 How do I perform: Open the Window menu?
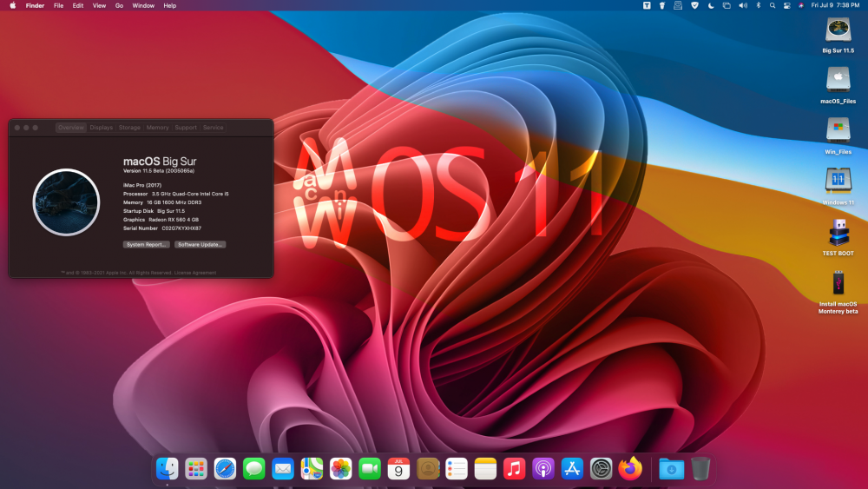point(143,5)
